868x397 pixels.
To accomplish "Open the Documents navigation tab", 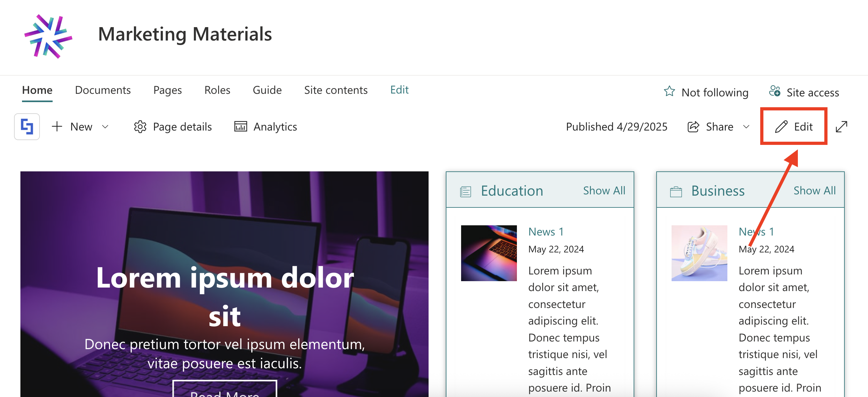I will coord(103,90).
